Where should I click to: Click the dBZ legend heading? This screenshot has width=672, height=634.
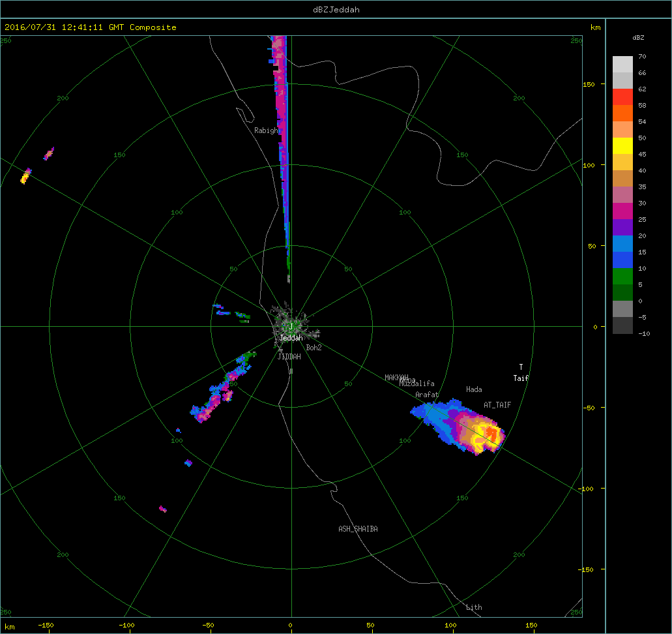tap(638, 38)
